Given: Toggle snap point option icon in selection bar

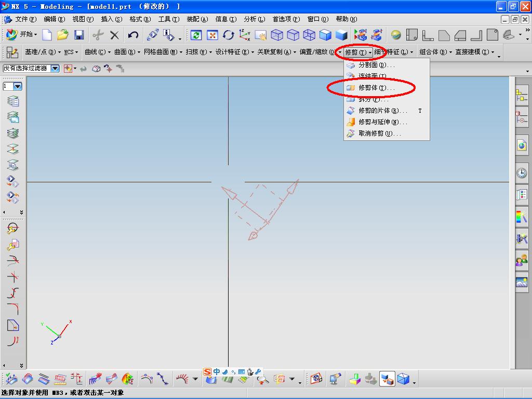Looking at the screenshot, I should (x=68, y=69).
